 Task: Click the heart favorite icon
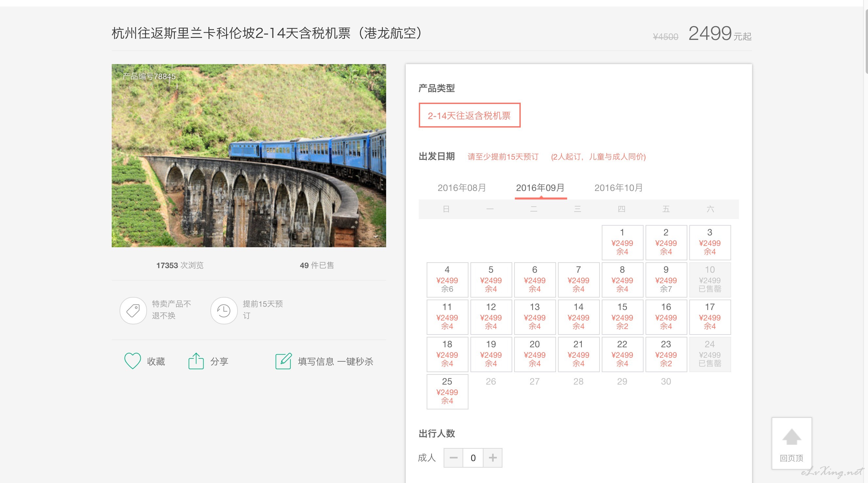click(x=132, y=361)
